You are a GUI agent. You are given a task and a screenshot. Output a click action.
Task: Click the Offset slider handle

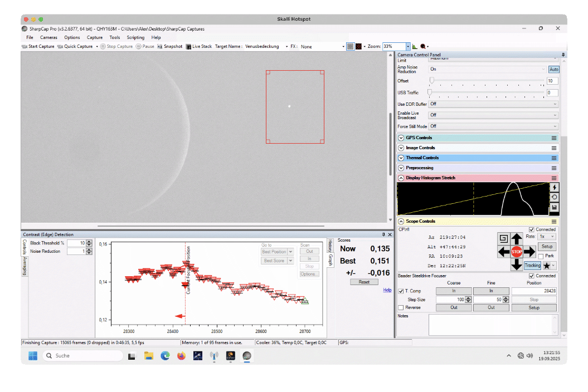click(431, 81)
